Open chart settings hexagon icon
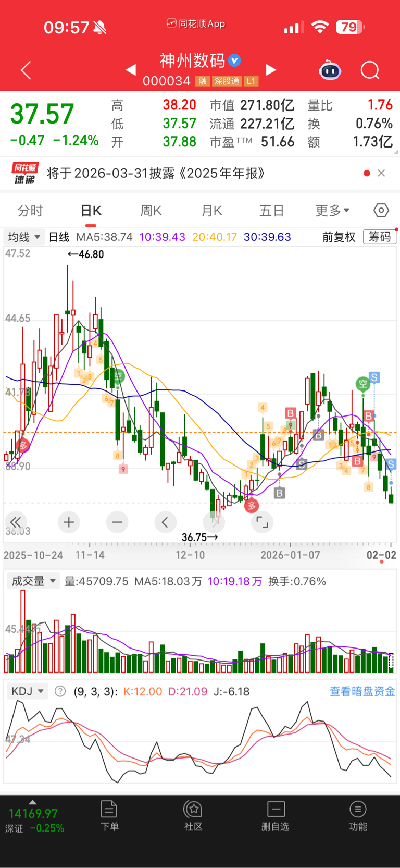This screenshot has height=868, width=400. pos(381,211)
